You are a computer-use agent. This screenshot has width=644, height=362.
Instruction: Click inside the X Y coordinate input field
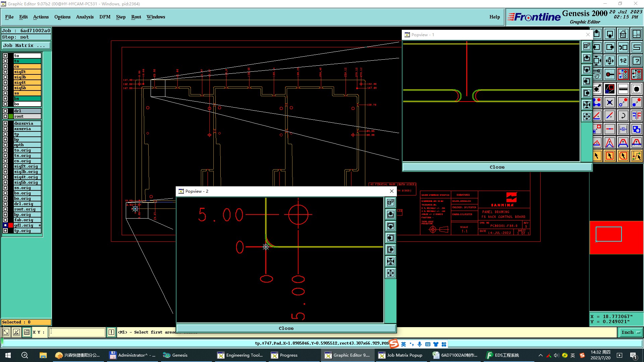pos(77,332)
